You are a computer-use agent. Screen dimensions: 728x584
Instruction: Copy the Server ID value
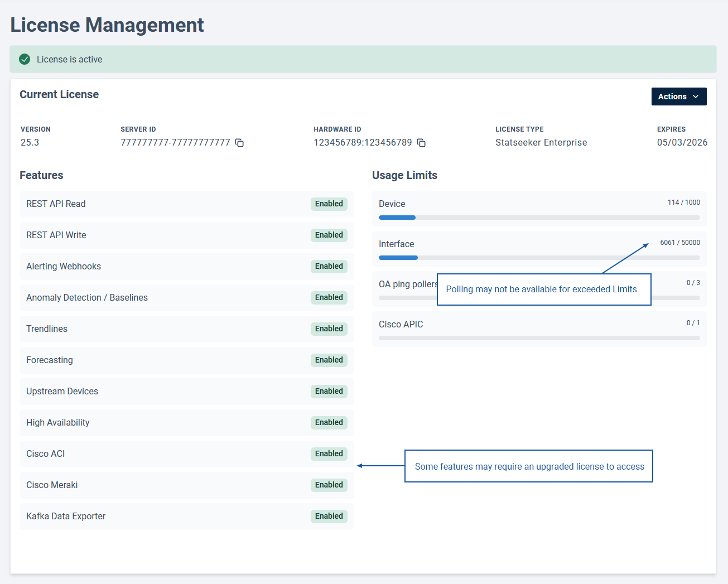click(x=239, y=143)
